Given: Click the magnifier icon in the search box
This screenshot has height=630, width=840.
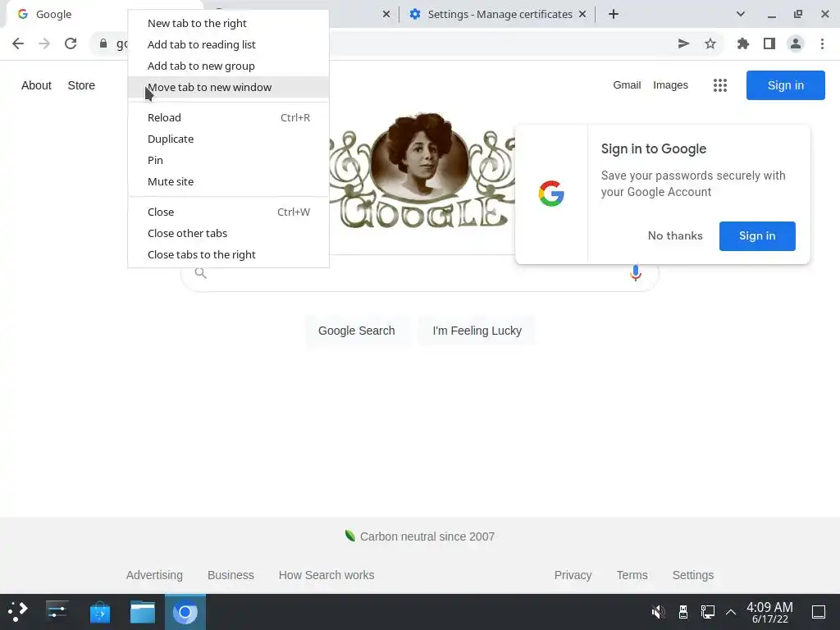Looking at the screenshot, I should [x=200, y=273].
